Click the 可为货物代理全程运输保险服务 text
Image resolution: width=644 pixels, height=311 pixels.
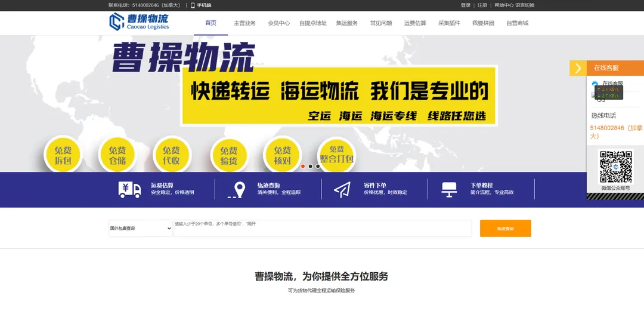click(321, 291)
